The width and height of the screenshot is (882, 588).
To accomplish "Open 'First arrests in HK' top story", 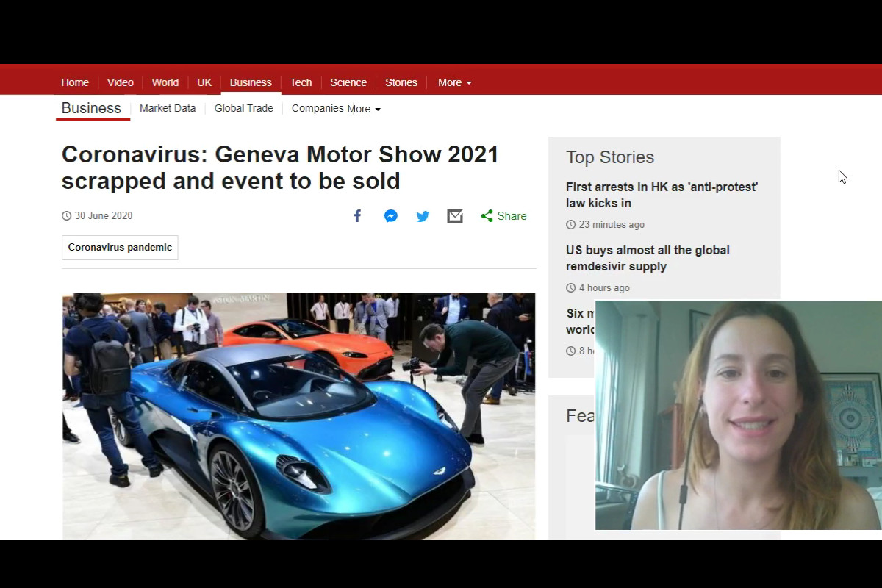I will pos(661,195).
